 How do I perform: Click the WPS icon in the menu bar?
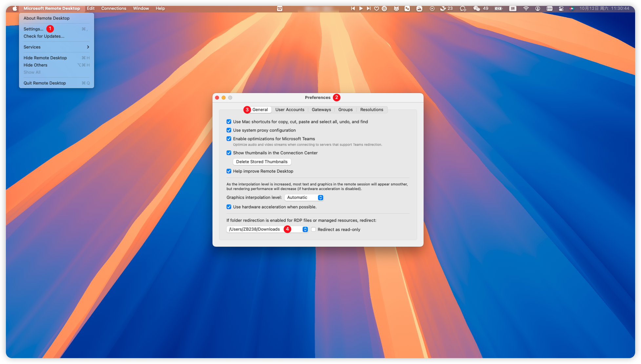280,9
